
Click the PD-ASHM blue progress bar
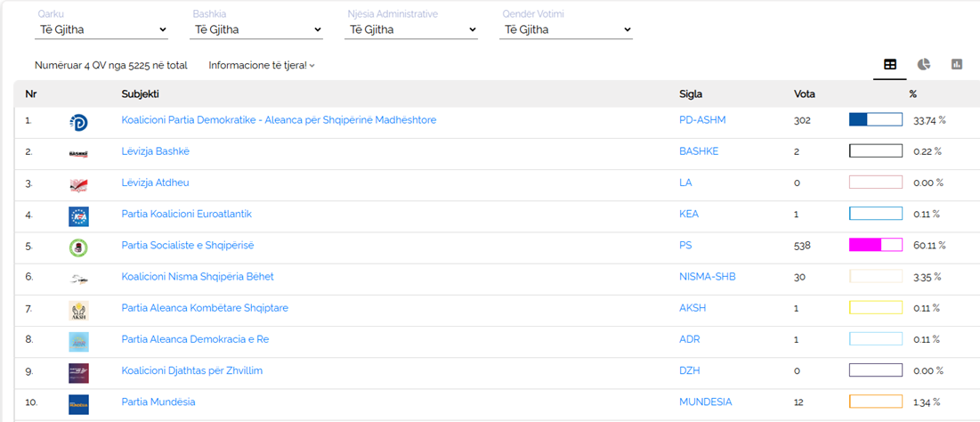point(876,119)
